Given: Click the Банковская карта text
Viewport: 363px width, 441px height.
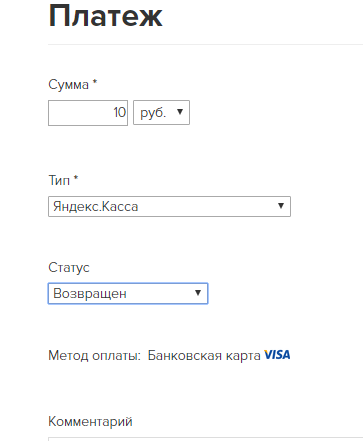Looking at the screenshot, I should [x=204, y=356].
